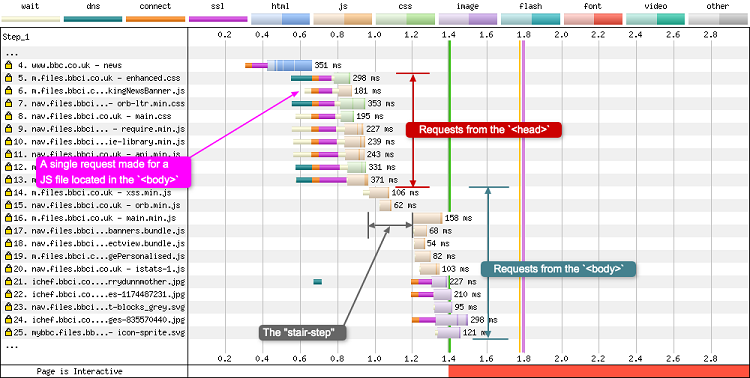Select row 15 nav.files.bbci.co.uk - orb.min.js

[x=106, y=205]
